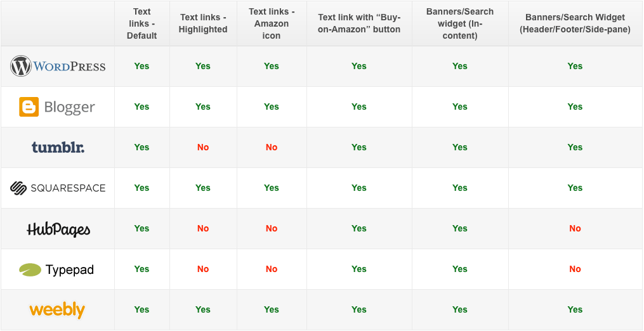
Task: Click Typepad's "No" under Amazon icon column
Action: tap(272, 269)
